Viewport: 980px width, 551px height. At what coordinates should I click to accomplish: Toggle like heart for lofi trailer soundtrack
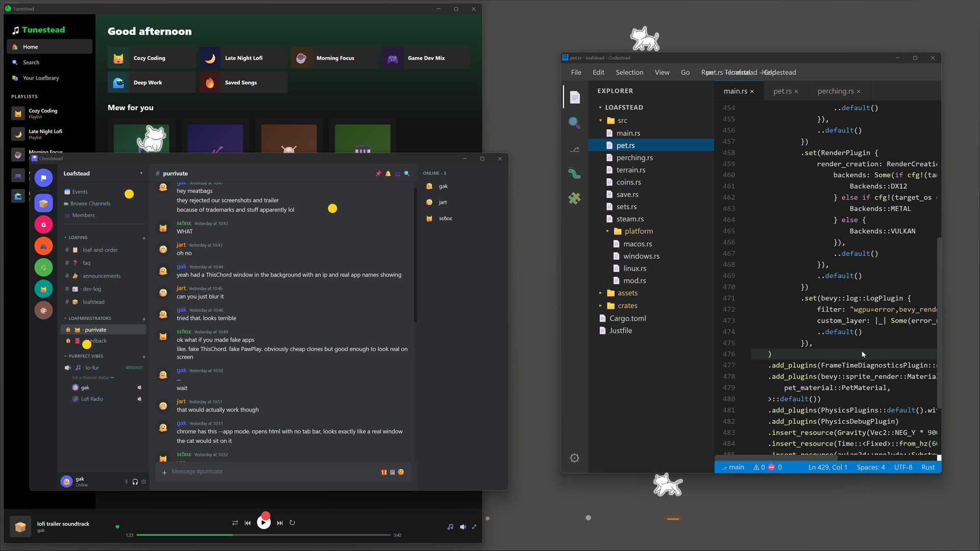(x=117, y=527)
